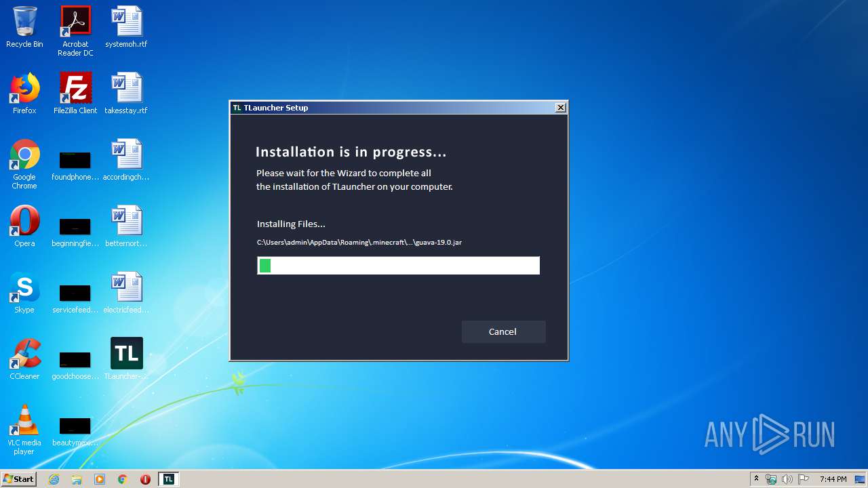The width and height of the screenshot is (868, 488).
Task: Select the beginningfie file icon
Action: point(75,231)
